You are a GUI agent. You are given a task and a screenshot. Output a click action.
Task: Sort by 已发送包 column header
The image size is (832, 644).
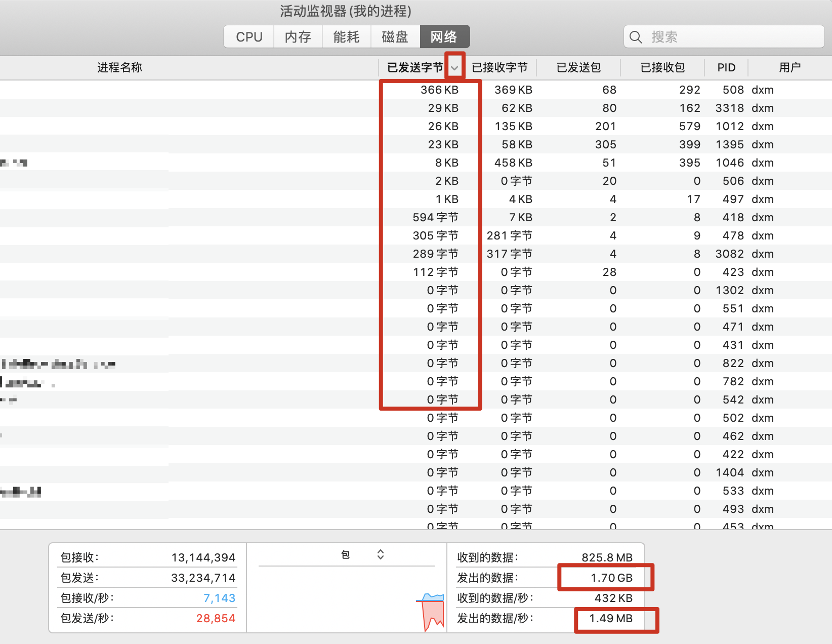point(578,68)
